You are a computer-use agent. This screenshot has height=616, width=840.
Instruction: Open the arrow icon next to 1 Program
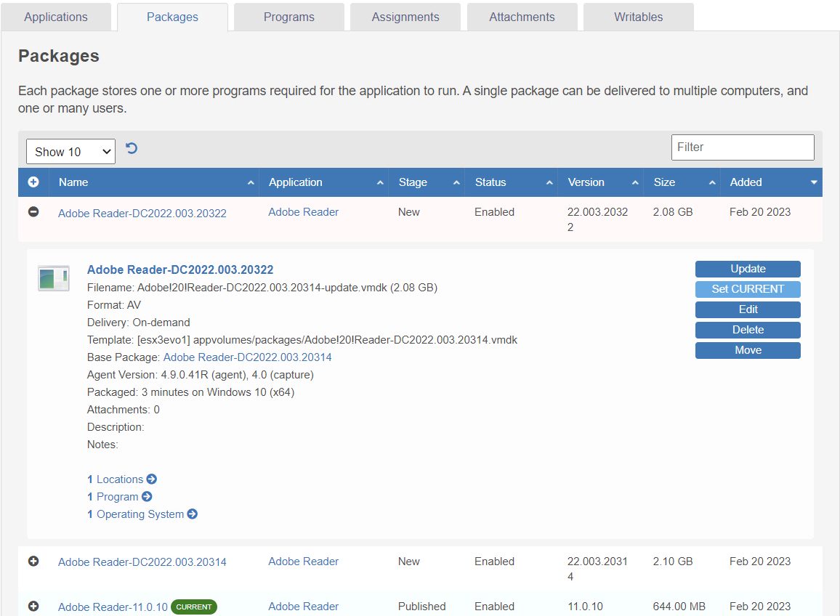click(147, 496)
